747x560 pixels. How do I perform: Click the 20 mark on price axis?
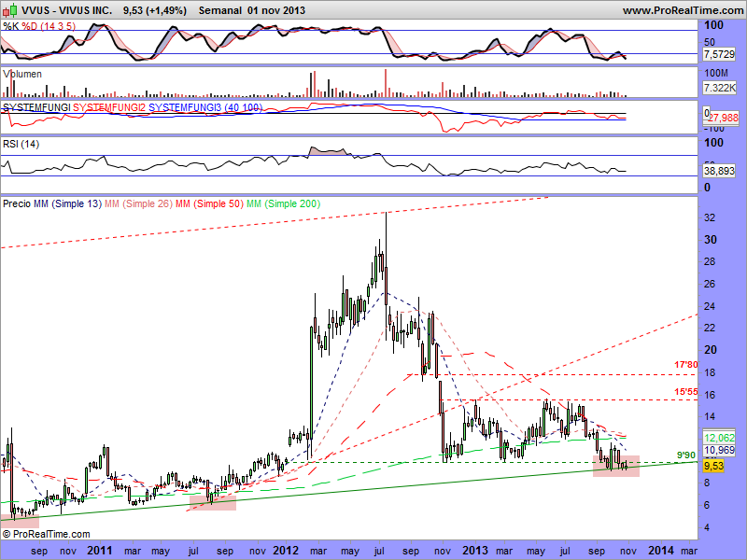tap(711, 349)
